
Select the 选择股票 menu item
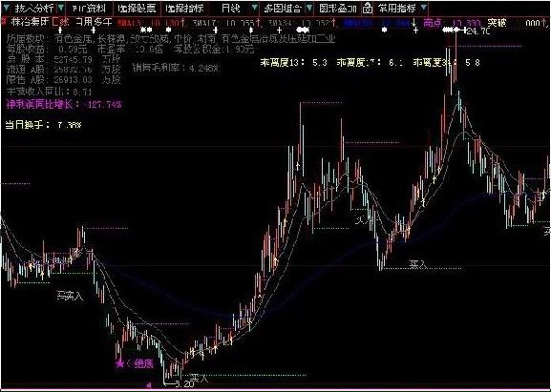coord(138,8)
